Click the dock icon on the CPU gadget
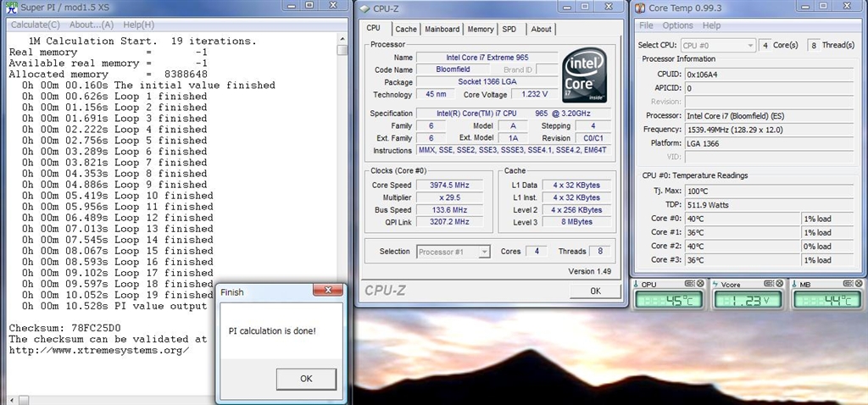 [690, 283]
